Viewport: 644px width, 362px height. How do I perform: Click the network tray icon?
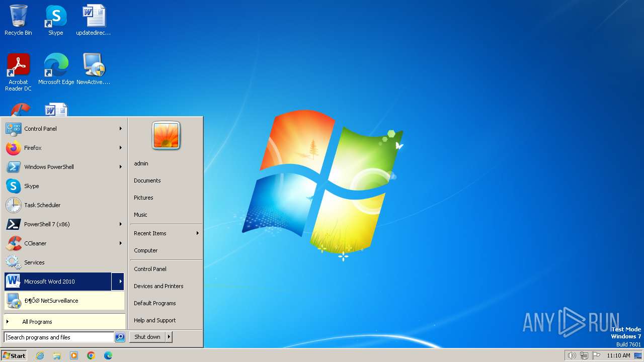tap(584, 355)
